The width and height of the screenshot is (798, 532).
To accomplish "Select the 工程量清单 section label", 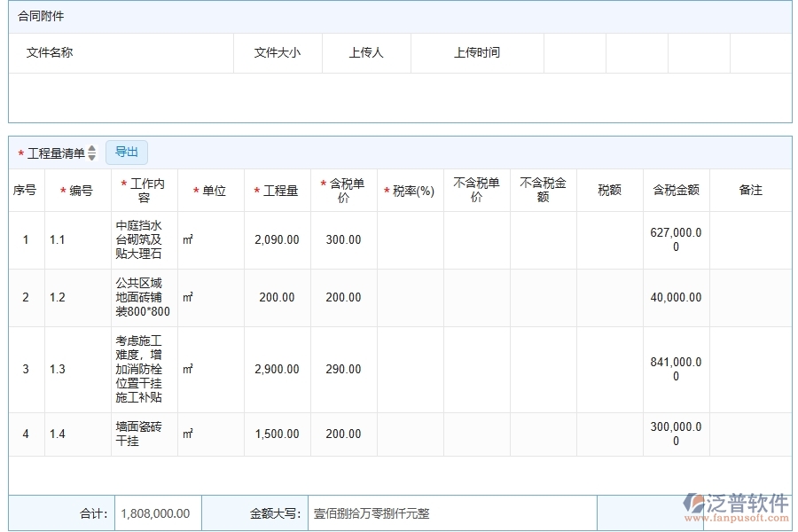I will pyautogui.click(x=55, y=152).
